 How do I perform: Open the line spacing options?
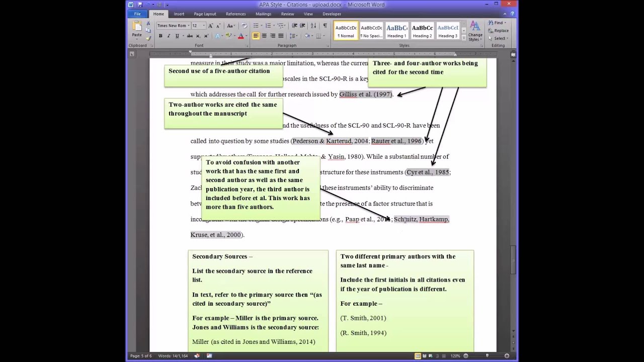(x=294, y=36)
